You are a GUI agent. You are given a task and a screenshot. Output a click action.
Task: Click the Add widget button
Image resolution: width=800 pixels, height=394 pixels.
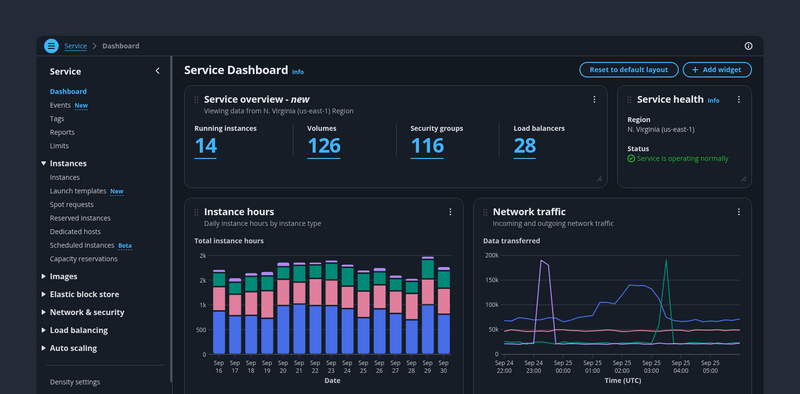pyautogui.click(x=717, y=70)
